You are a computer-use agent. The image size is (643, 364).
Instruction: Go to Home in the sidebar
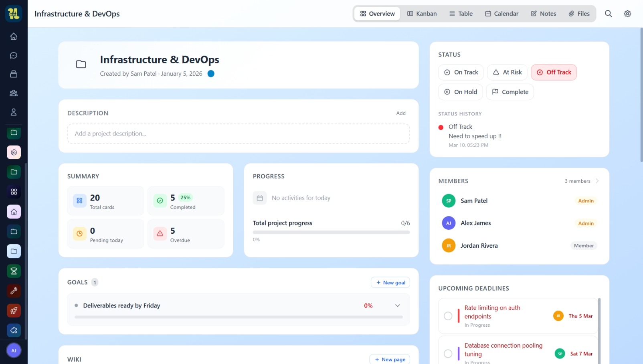pos(14,36)
